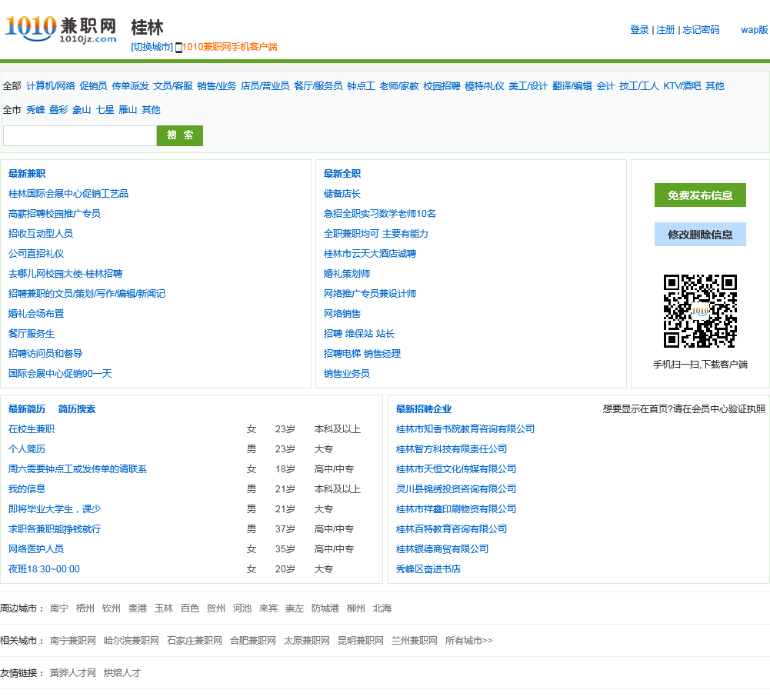770x700 pixels.
Task: Open 最新兼职 section heading
Action: (x=27, y=173)
